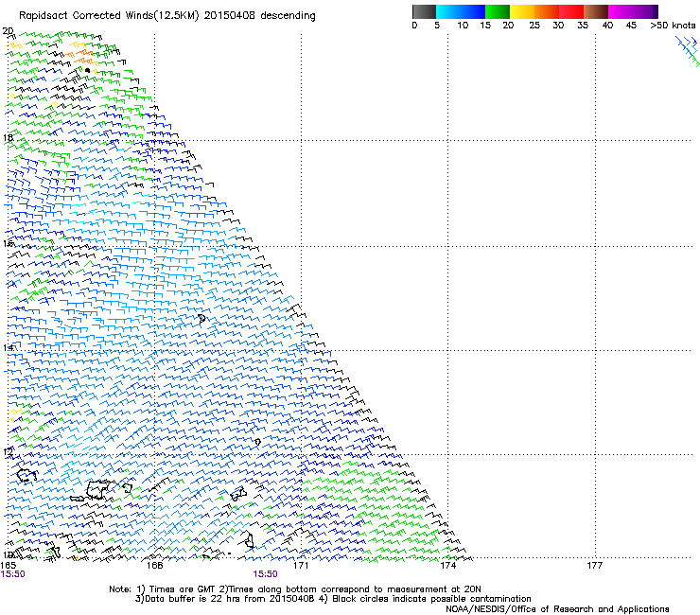Viewport: 700px width, 615px height.
Task: Click the latitude axis label 12
Action: (x=8, y=452)
